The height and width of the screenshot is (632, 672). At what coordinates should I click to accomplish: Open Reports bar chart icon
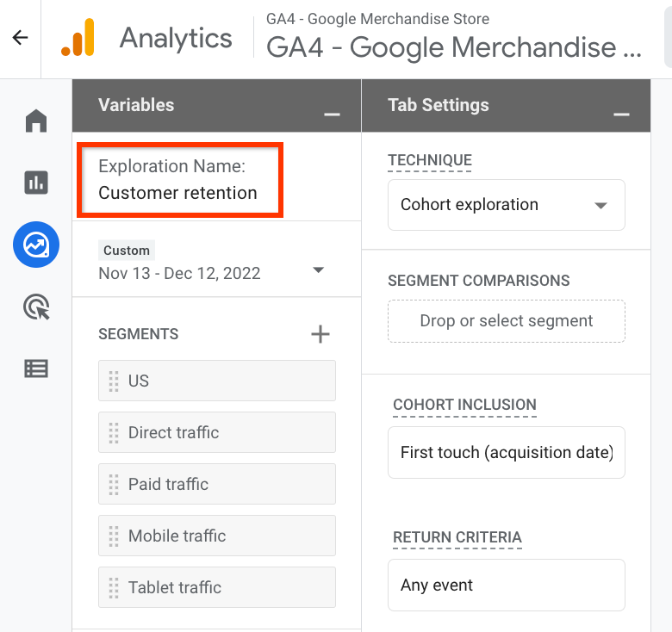(36, 183)
